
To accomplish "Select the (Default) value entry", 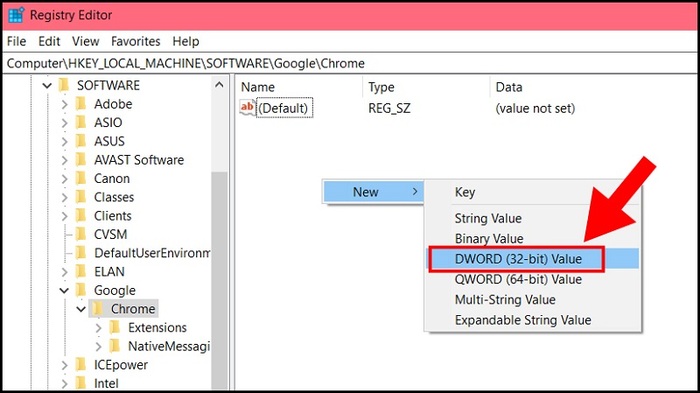I will tap(285, 108).
